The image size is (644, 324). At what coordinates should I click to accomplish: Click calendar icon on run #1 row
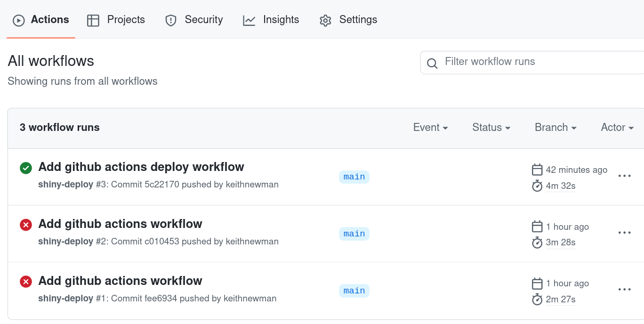[537, 283]
